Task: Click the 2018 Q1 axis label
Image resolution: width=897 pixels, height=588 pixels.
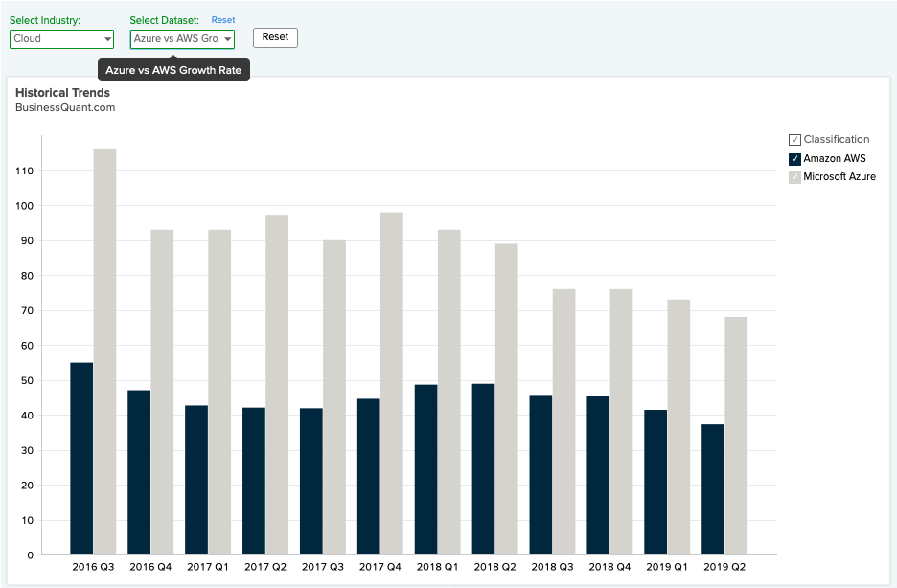Action: coord(438,567)
